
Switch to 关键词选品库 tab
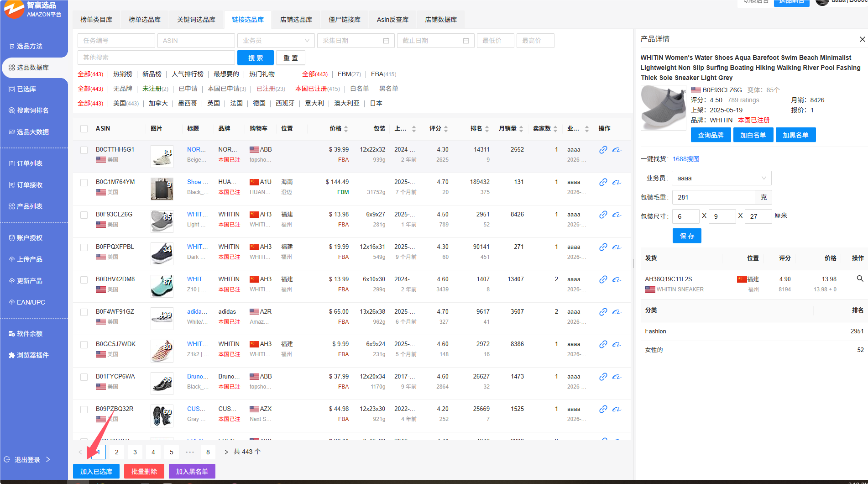point(196,20)
